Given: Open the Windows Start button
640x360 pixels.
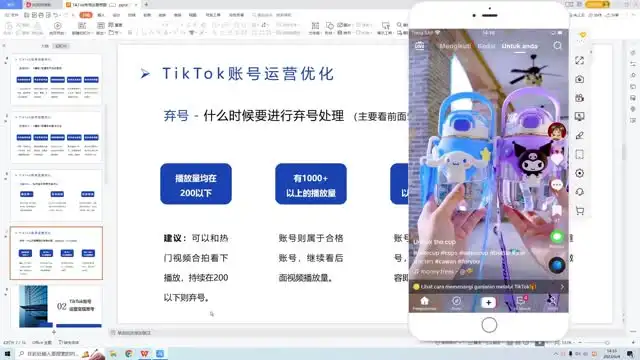Looking at the screenshot, I should (7, 353).
